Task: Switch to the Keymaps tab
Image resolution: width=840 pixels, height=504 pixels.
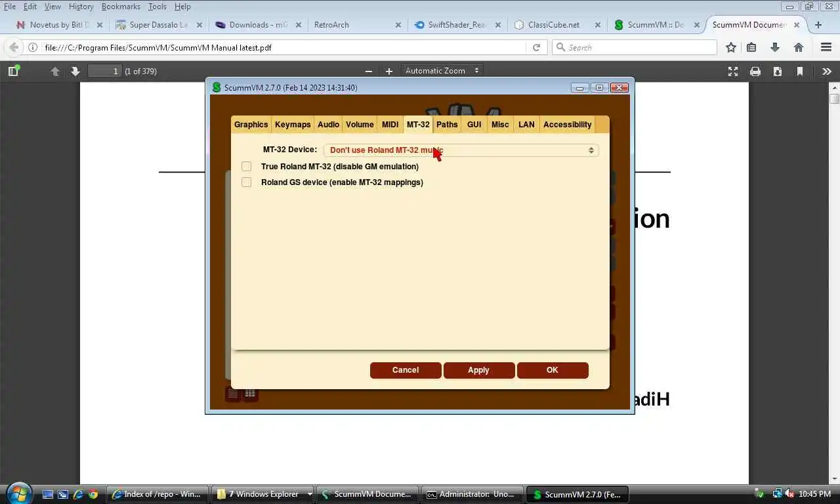Action: click(293, 125)
